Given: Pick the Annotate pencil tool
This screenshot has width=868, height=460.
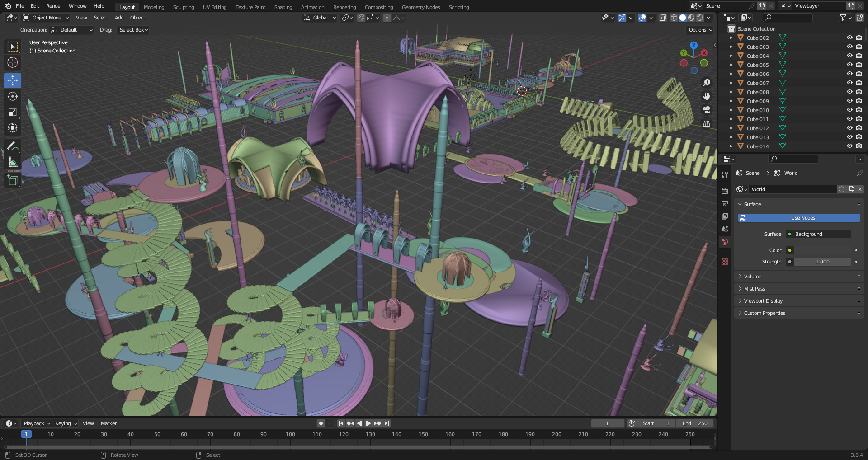Looking at the screenshot, I should (13, 146).
